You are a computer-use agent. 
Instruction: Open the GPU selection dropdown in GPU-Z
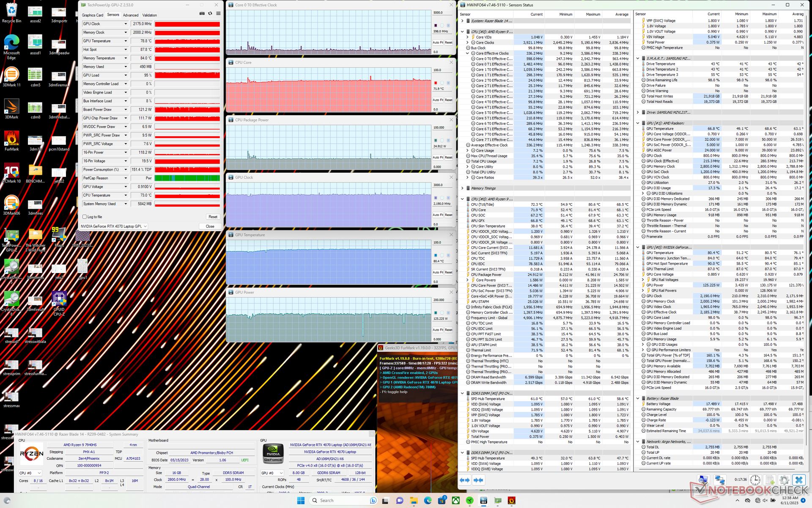[145, 226]
